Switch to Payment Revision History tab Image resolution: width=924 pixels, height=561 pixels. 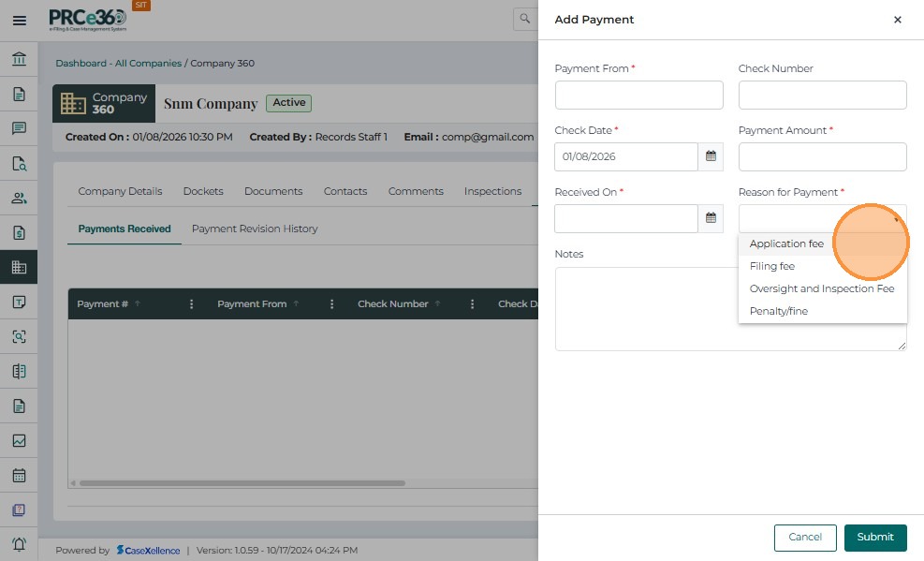click(x=255, y=229)
